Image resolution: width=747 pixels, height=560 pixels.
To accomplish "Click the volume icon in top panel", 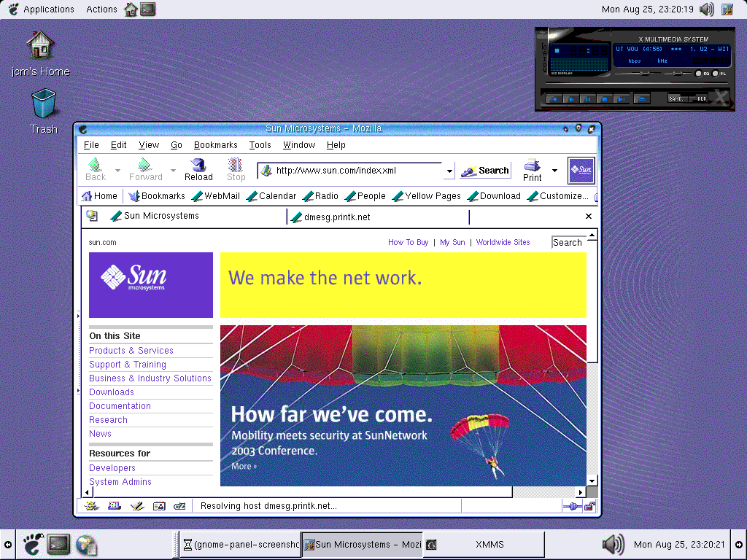I will click(707, 9).
